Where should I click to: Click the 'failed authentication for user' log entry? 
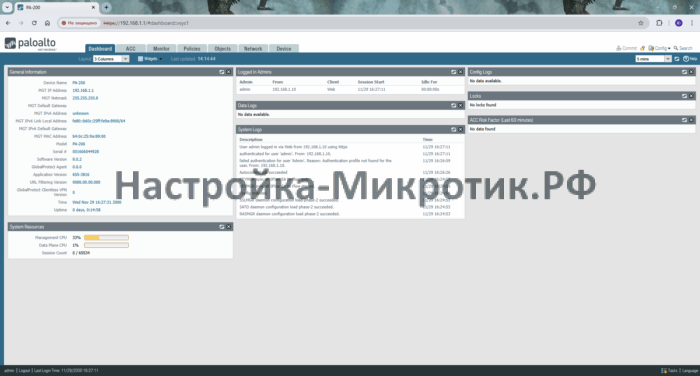pyautogui.click(x=316, y=163)
